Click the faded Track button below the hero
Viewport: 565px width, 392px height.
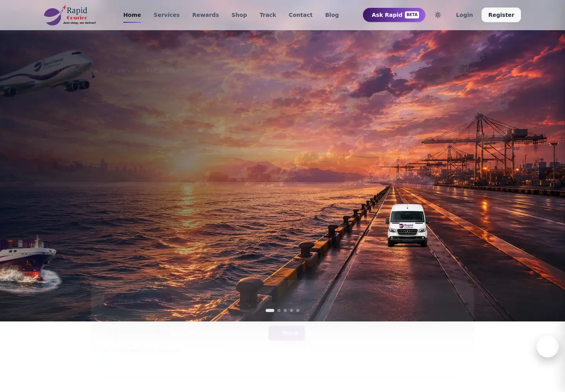click(x=286, y=333)
